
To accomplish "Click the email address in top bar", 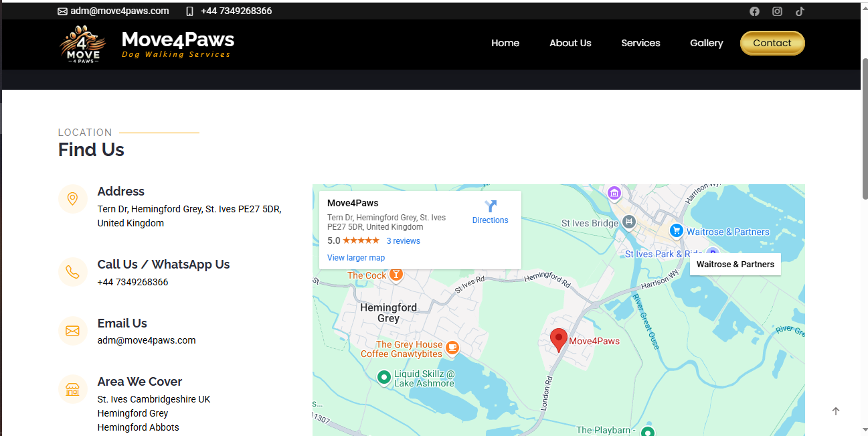I will [x=119, y=11].
